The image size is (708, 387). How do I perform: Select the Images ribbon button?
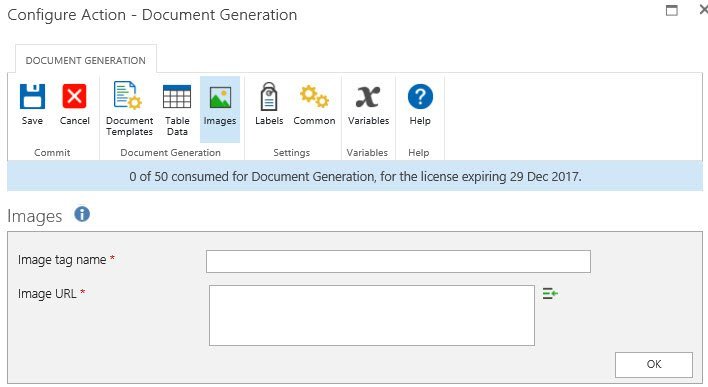[x=220, y=109]
